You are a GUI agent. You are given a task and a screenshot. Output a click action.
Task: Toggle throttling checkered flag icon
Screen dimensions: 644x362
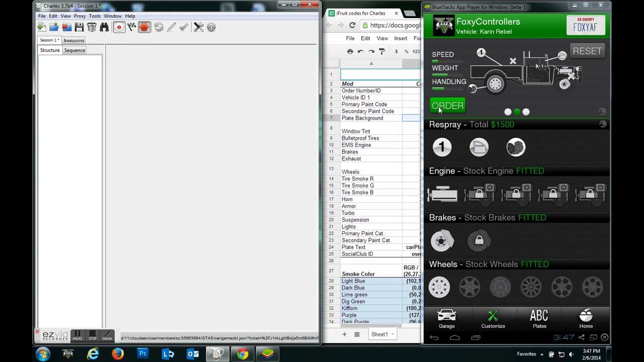[132, 27]
